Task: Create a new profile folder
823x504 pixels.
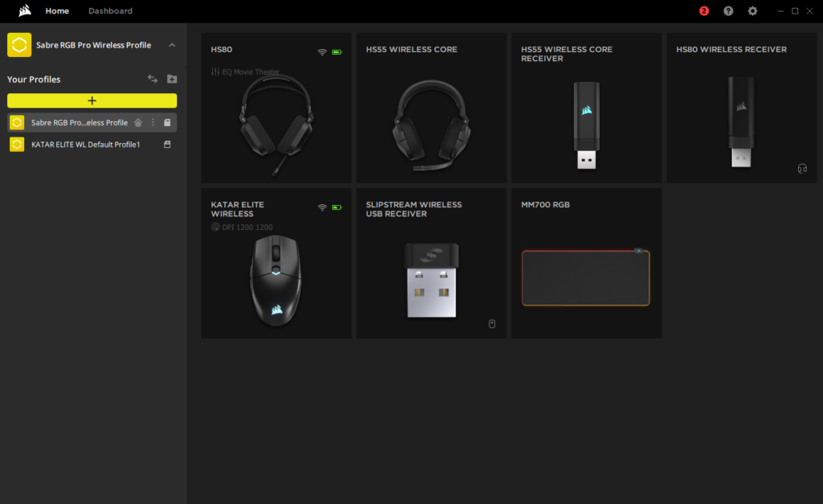Action: (172, 79)
